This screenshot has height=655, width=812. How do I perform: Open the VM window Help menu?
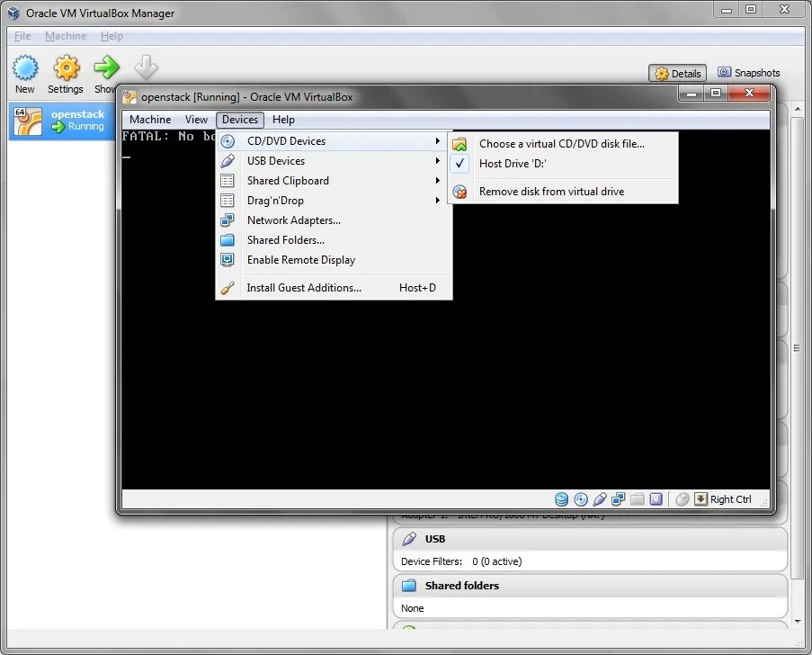coord(283,119)
